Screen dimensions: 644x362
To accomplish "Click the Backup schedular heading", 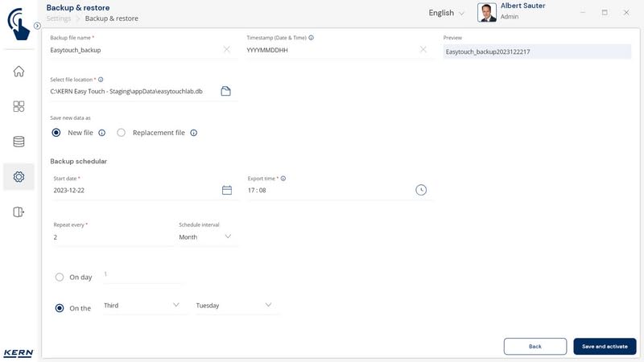I will pyautogui.click(x=78, y=162).
